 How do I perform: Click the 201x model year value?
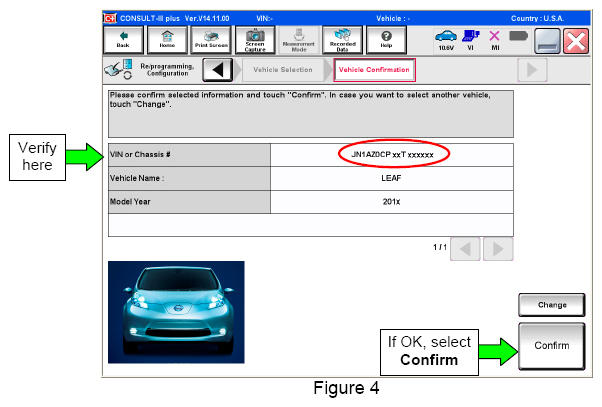392,202
